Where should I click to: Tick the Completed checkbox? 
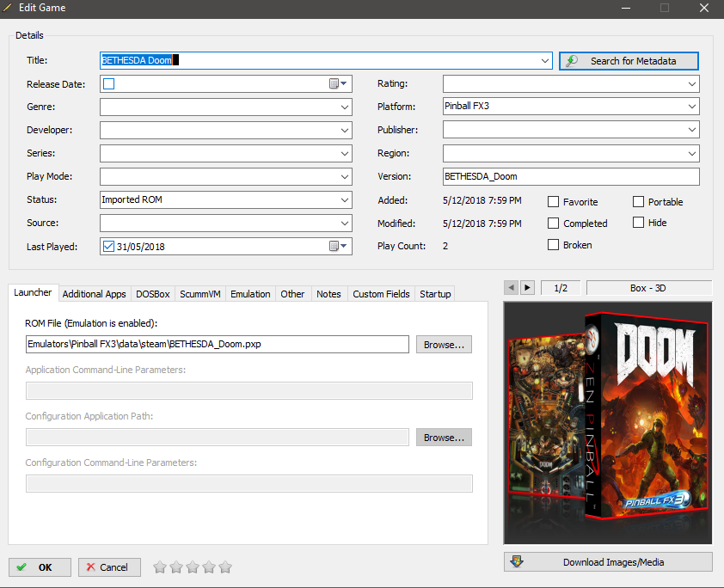[x=553, y=224]
